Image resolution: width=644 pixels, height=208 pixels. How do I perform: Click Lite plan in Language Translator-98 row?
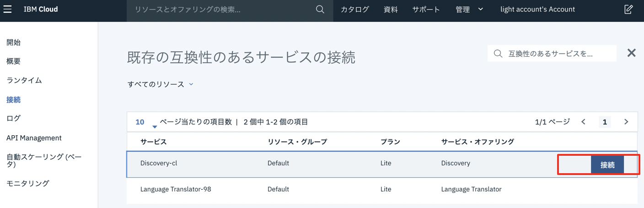pos(386,189)
